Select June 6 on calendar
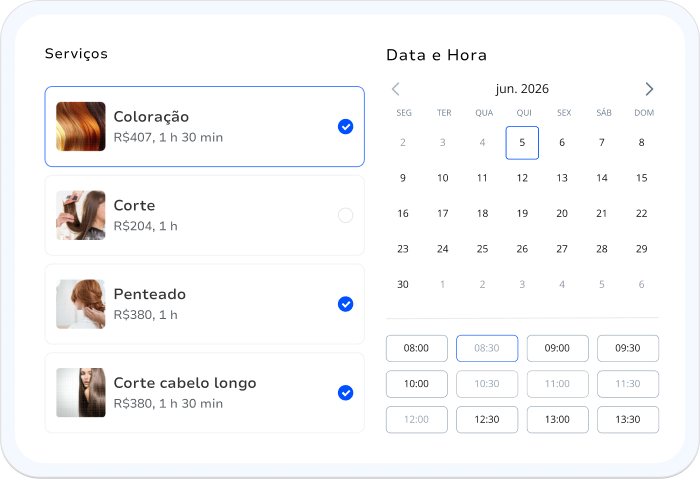This screenshot has height=479, width=700. click(562, 143)
